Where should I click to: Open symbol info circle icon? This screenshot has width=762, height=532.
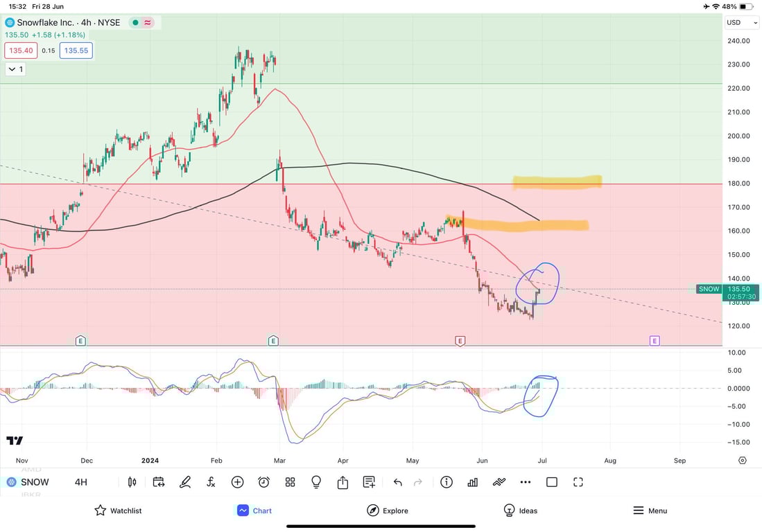pyautogui.click(x=447, y=482)
